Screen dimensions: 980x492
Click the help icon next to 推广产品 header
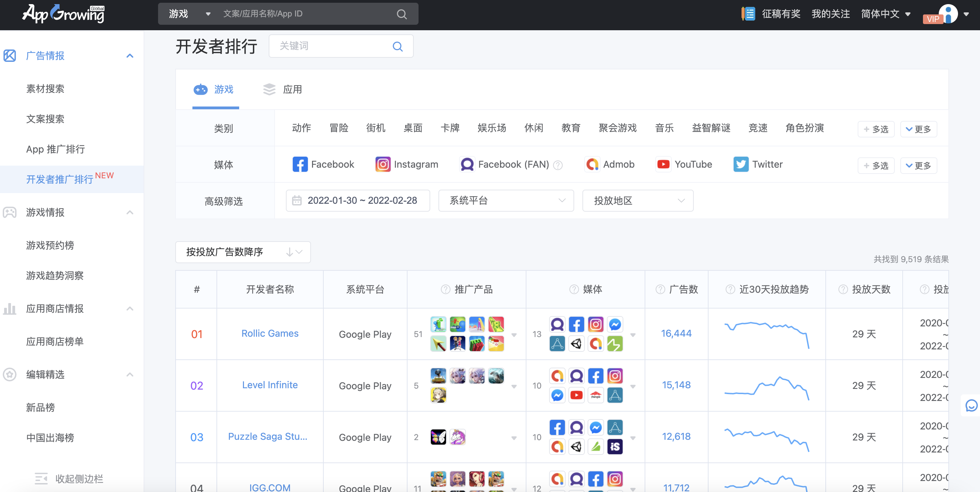pyautogui.click(x=445, y=290)
